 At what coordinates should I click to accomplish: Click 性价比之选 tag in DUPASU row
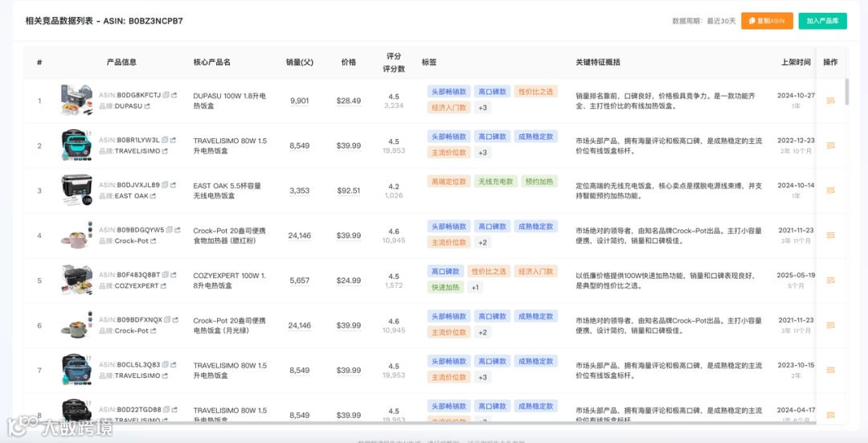tap(535, 92)
